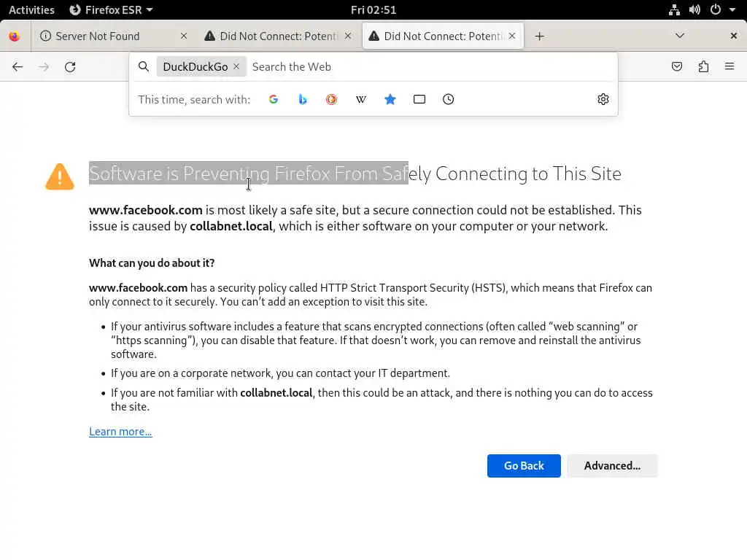Close the middle Did Not Connect tab

tap(348, 36)
